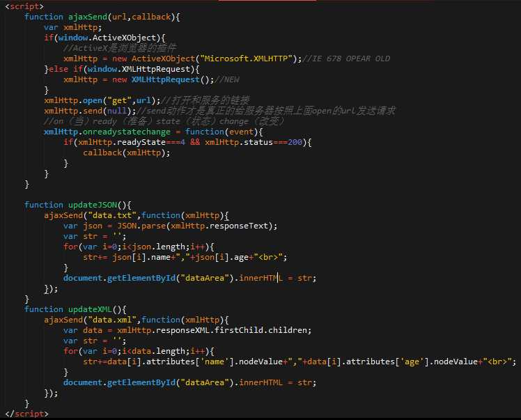The height and width of the screenshot is (420, 521).
Task: Click the "var xmlHttp;" declaration line
Action: click(72, 27)
